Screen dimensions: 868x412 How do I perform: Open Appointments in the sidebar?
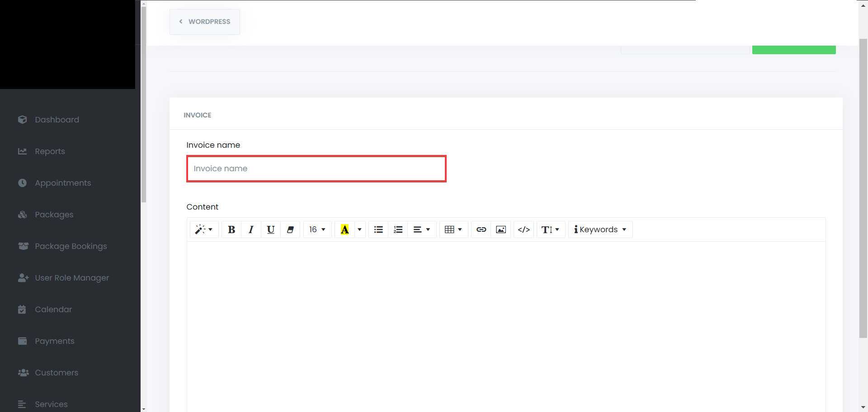63,183
